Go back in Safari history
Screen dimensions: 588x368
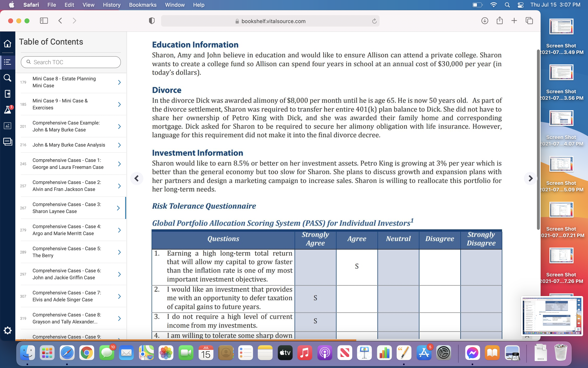(x=60, y=21)
